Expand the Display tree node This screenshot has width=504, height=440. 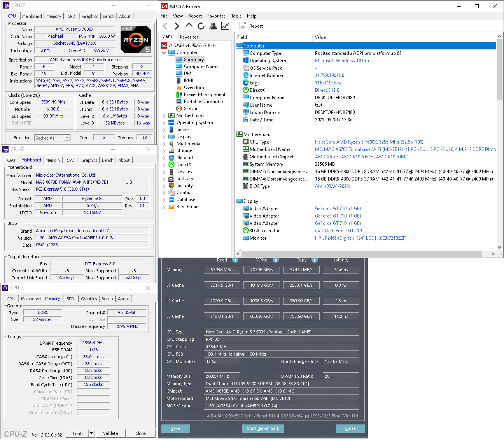[164, 137]
